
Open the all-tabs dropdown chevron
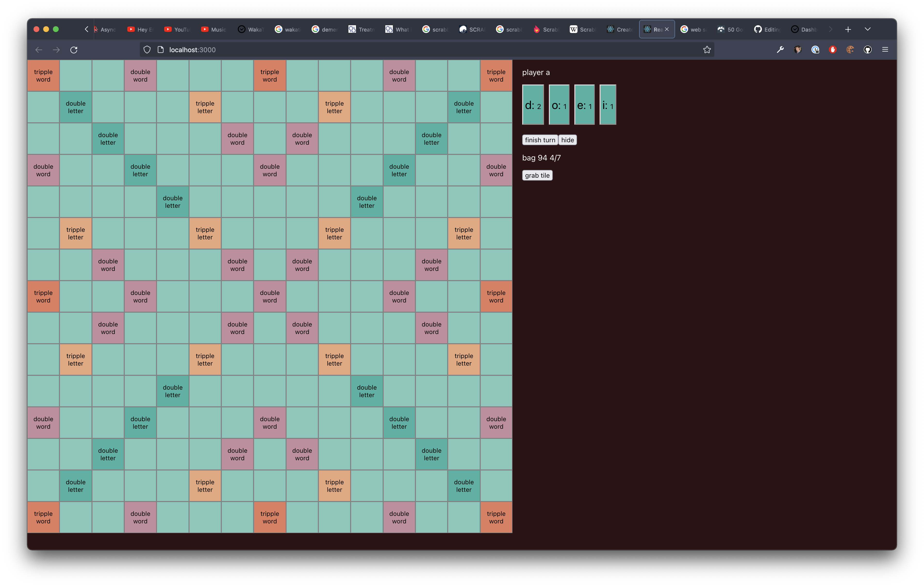pos(868,29)
